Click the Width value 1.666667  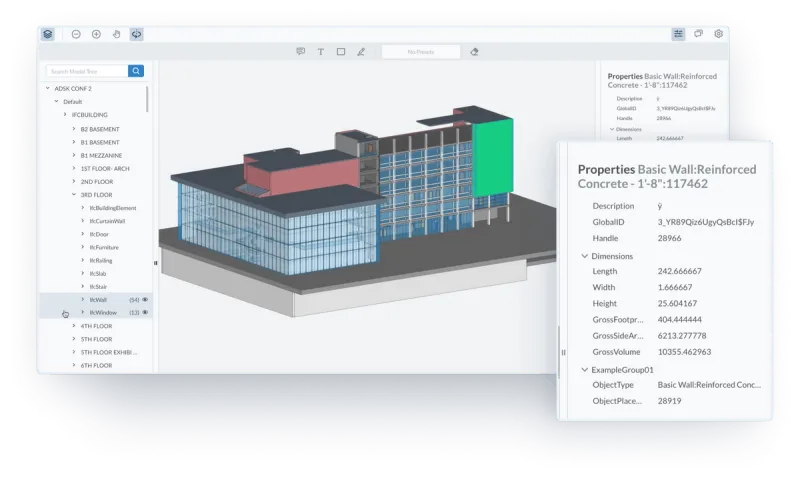pyautogui.click(x=674, y=287)
